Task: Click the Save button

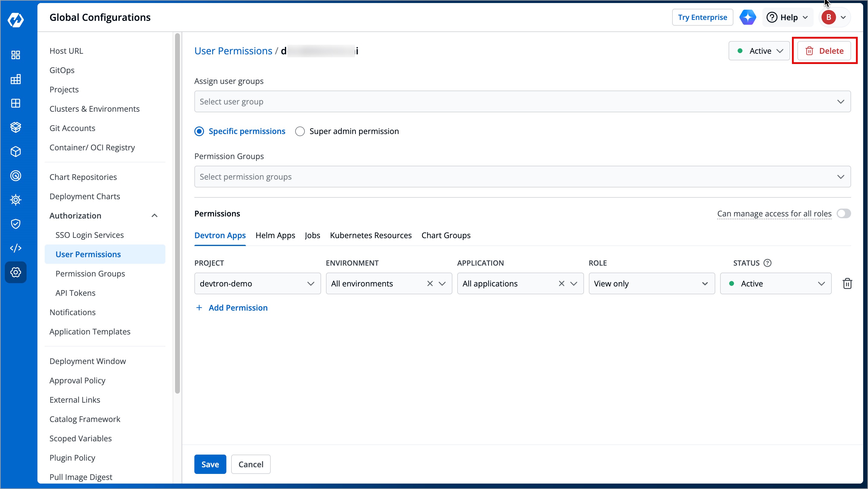Action: 210,464
